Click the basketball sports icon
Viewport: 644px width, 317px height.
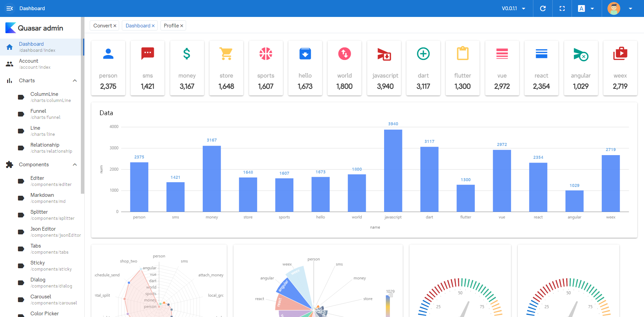coord(266,54)
